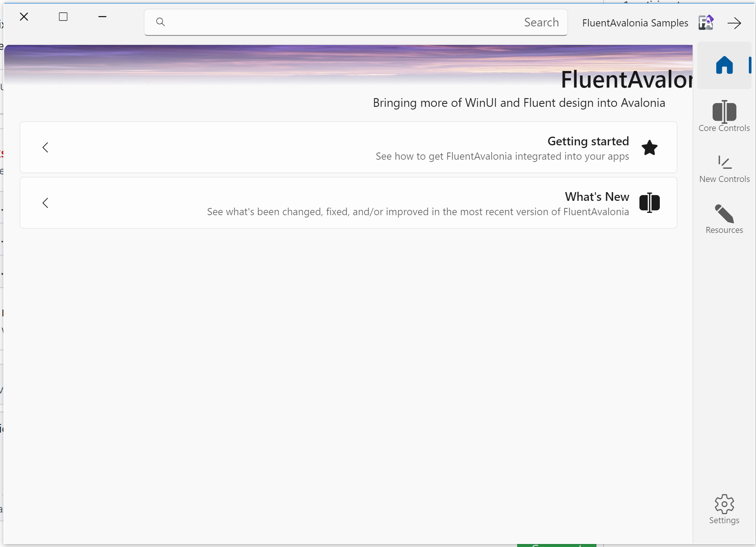This screenshot has width=756, height=547.
Task: Click the What's New card icon
Action: pos(649,203)
